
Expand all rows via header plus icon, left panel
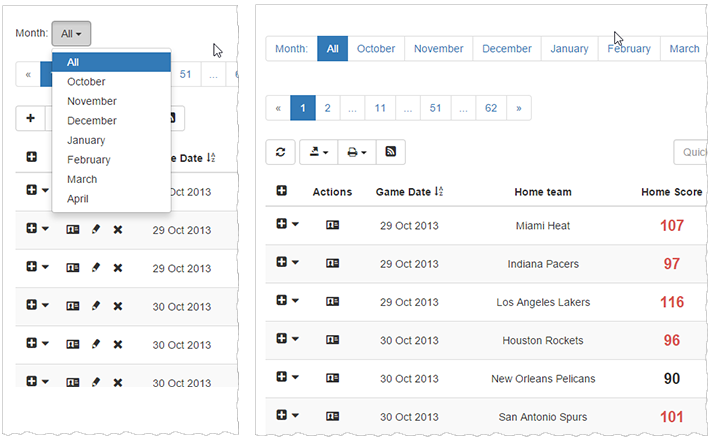point(31,157)
